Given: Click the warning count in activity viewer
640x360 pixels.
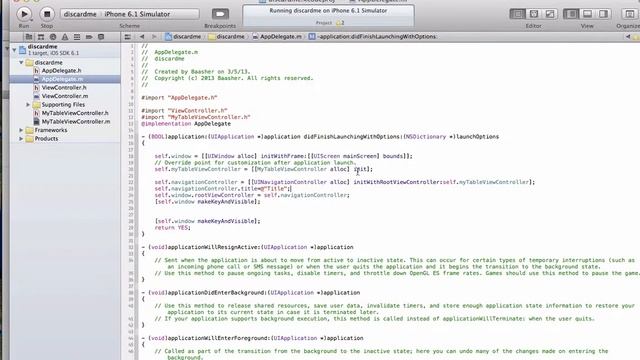Looking at the screenshot, I should pos(340,23).
